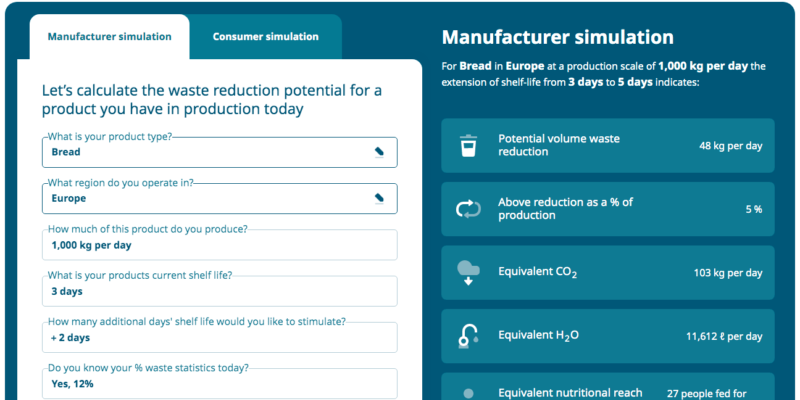
Task: Click the Above reduction as % of production card
Action: (608, 209)
